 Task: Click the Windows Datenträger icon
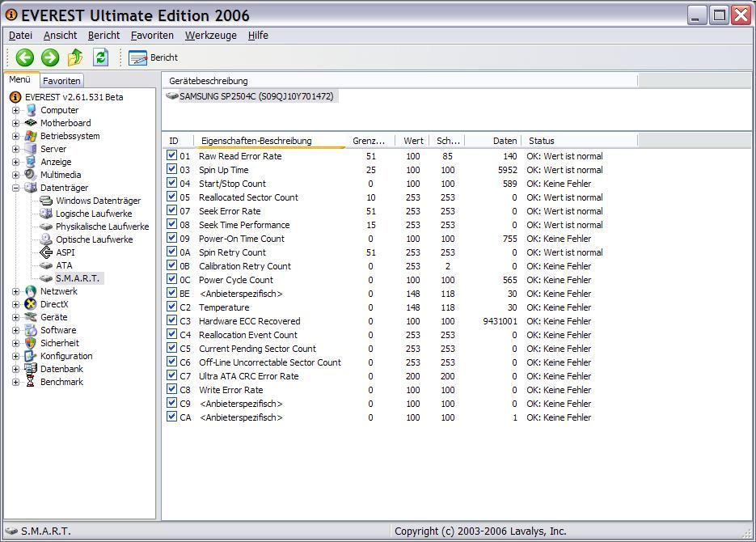[46, 201]
